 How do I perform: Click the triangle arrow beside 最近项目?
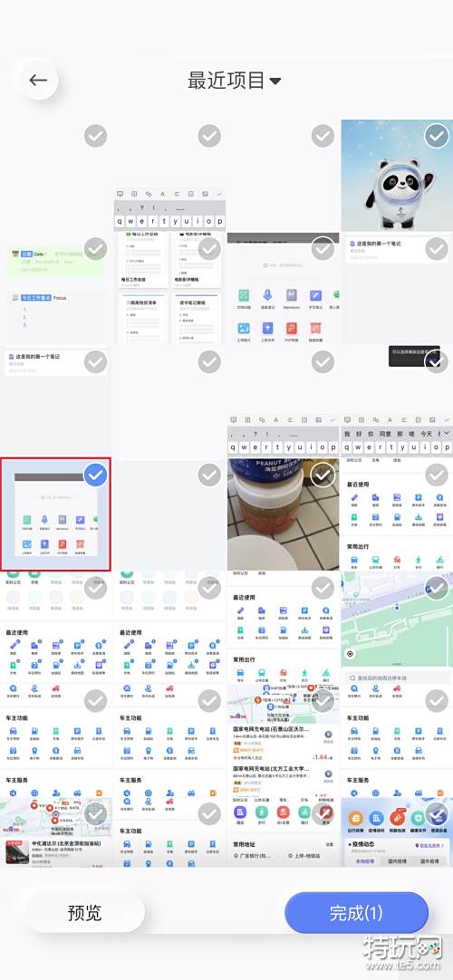(x=275, y=82)
